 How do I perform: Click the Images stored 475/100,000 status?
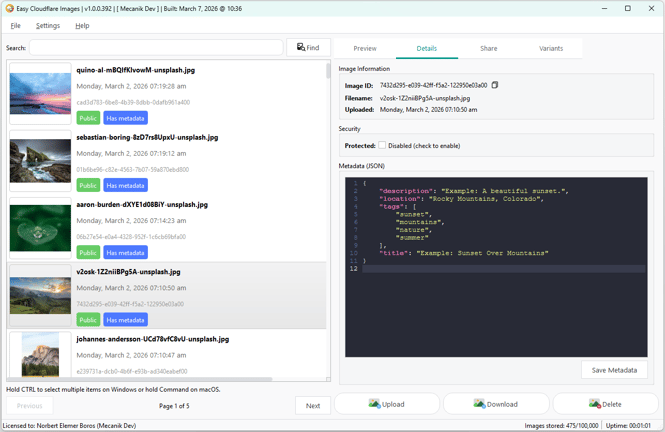pyautogui.click(x=561, y=425)
